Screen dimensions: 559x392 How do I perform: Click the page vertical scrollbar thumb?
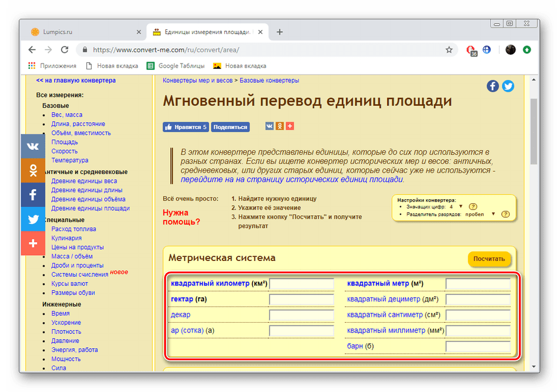point(534,132)
